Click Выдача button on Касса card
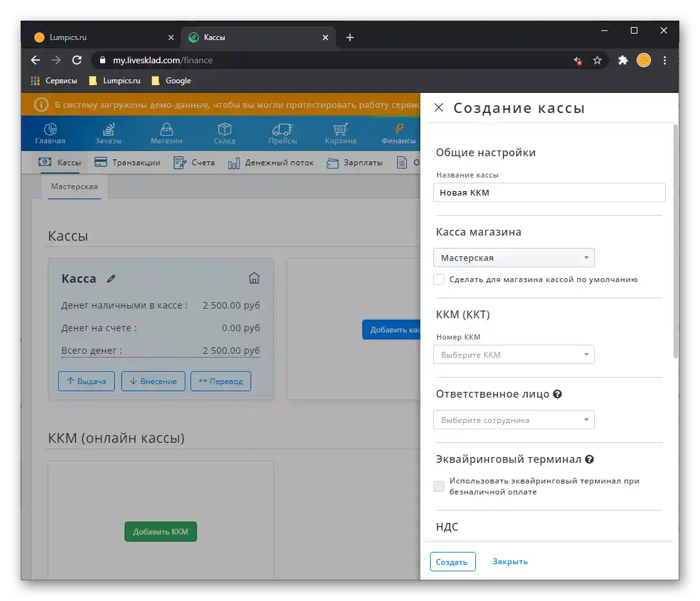Image resolution: width=700 pixels, height=601 pixels. (x=87, y=382)
